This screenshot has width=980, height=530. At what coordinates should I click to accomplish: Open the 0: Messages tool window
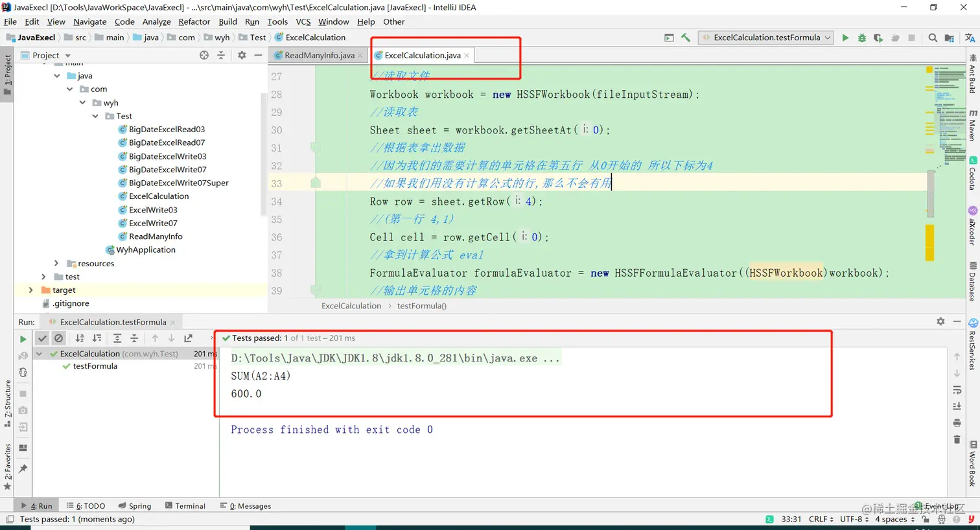click(x=246, y=506)
